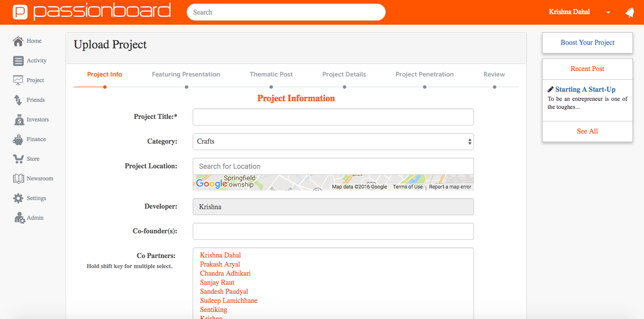This screenshot has height=319, width=644.
Task: Click the Co-founder(s) input field
Action: (x=333, y=231)
